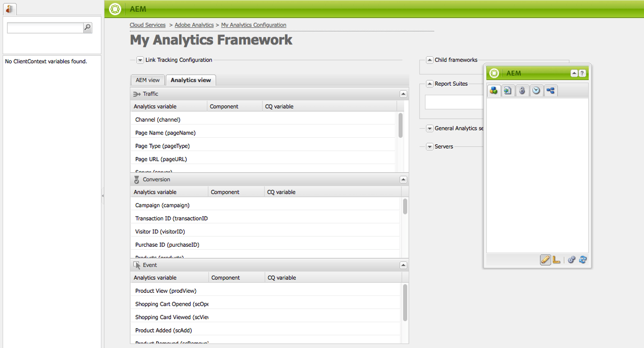Collapse the Child frameworks panel
The height and width of the screenshot is (348, 644).
pyautogui.click(x=429, y=60)
